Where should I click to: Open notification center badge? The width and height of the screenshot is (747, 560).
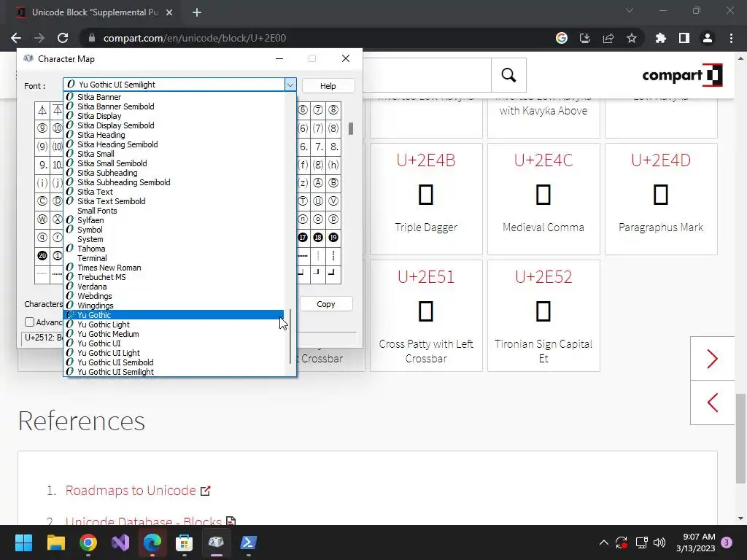[727, 542]
